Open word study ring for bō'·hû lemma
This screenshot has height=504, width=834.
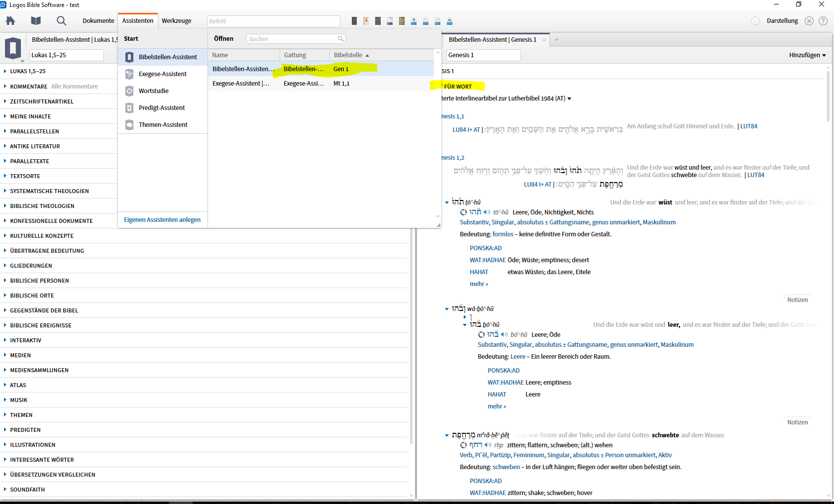481,334
